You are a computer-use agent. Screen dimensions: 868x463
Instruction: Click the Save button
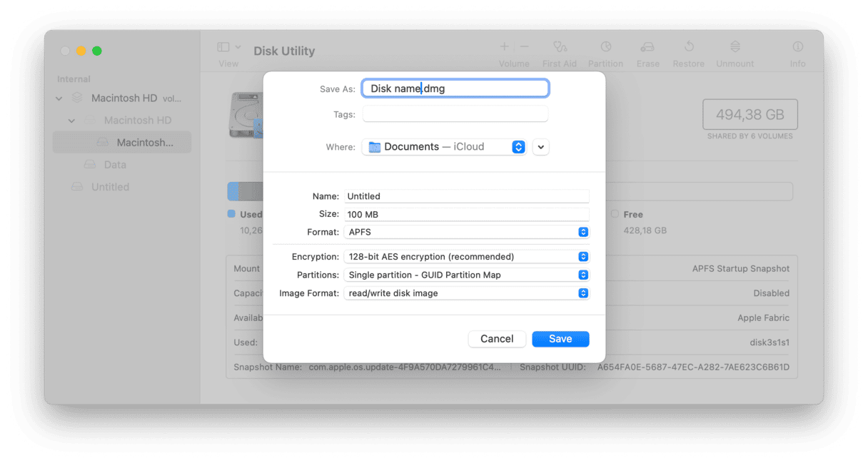coord(560,339)
